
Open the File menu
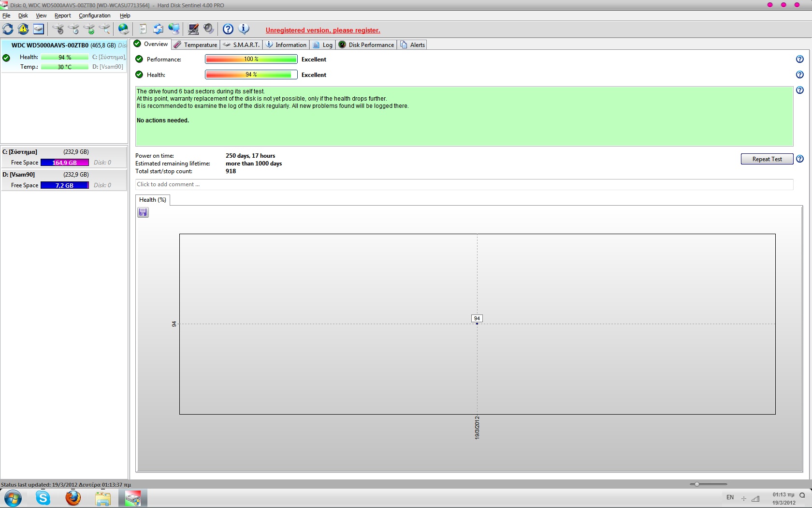(x=6, y=15)
